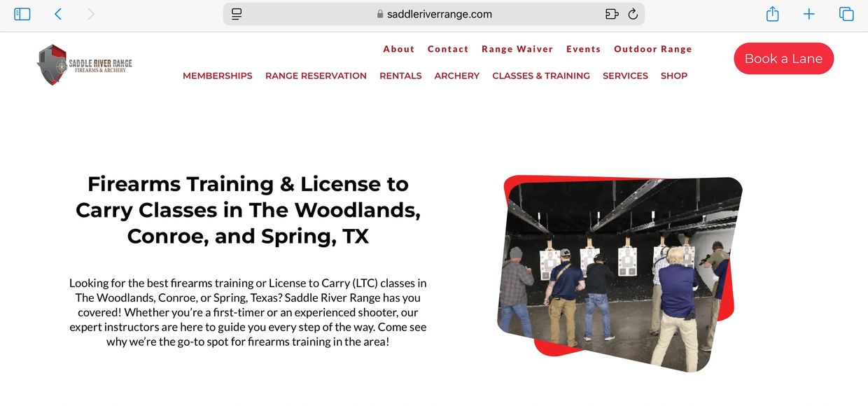Show the Safari sidebar
The height and width of the screenshot is (406, 868).
tap(22, 14)
